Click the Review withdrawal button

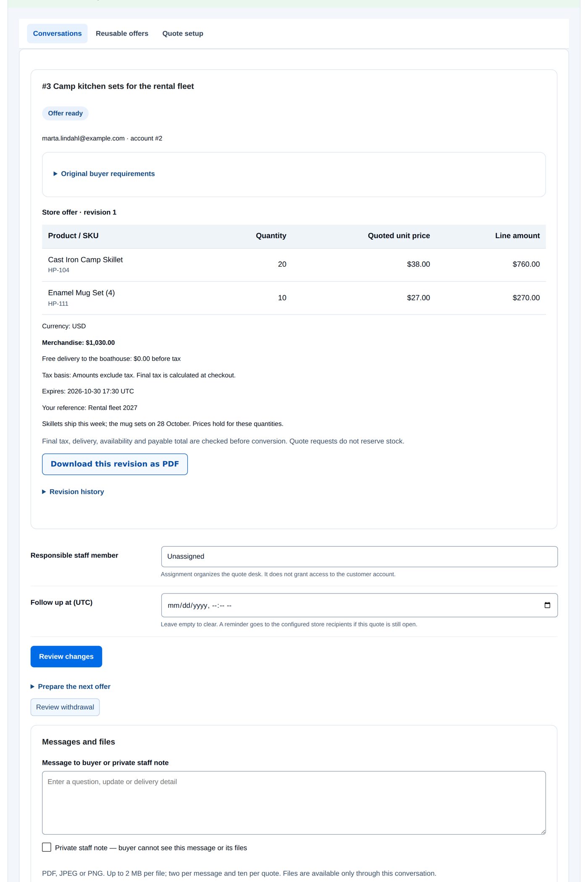click(x=65, y=707)
